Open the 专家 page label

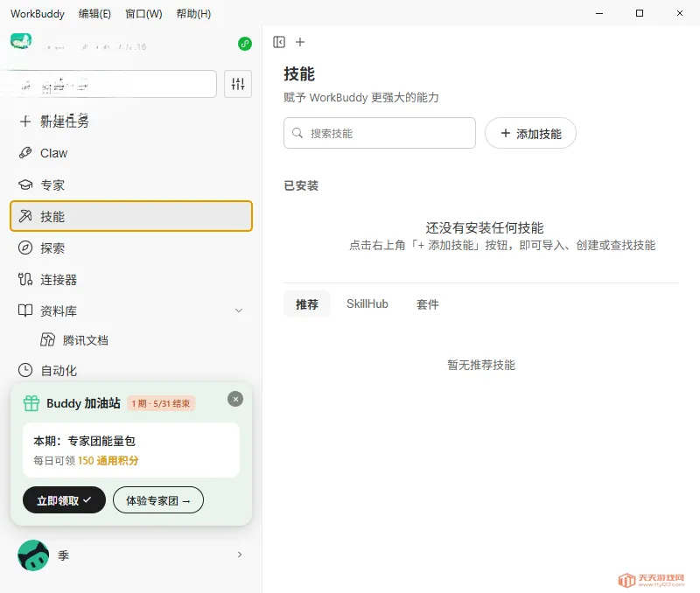[x=52, y=185]
